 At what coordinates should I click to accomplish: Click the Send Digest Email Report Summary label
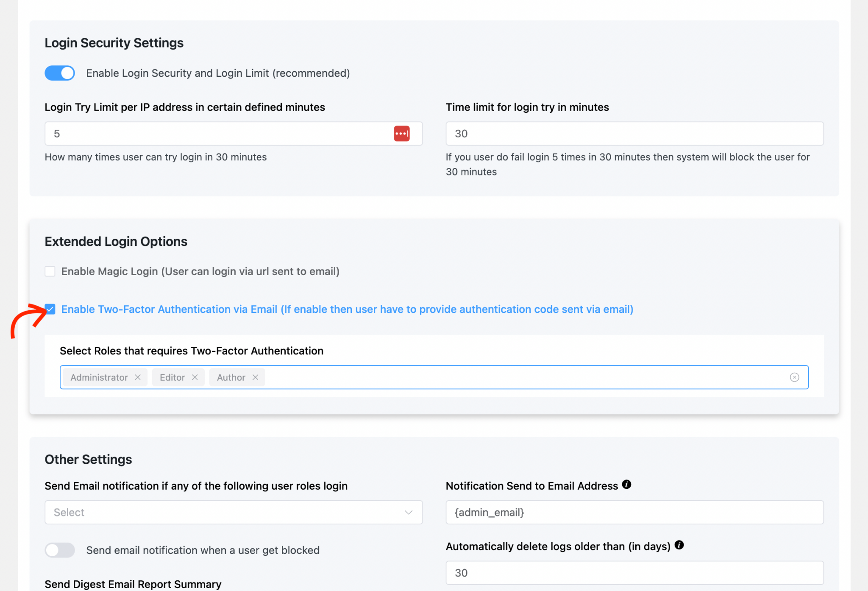pos(133,584)
